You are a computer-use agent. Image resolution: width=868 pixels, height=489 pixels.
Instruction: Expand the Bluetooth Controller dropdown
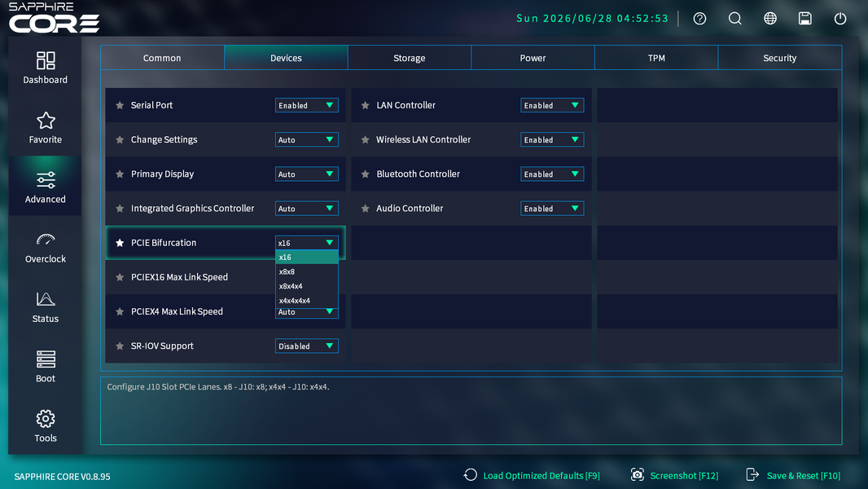pos(552,174)
